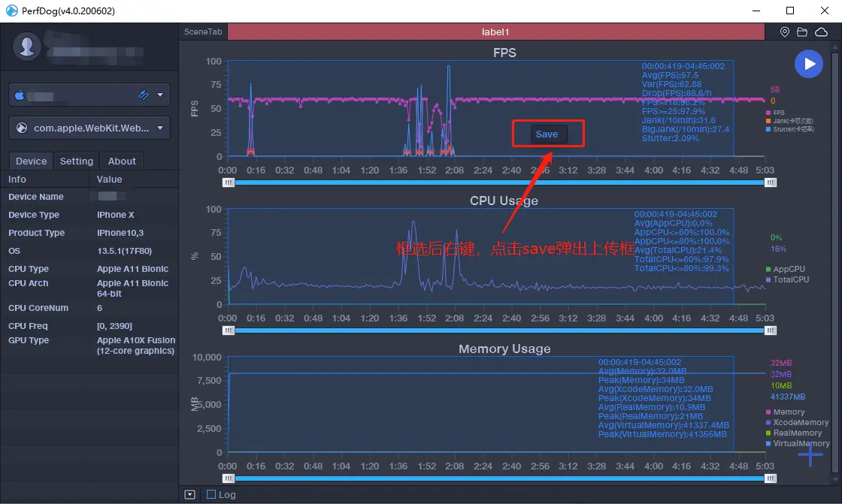Switch to the Setting tab

click(x=76, y=161)
